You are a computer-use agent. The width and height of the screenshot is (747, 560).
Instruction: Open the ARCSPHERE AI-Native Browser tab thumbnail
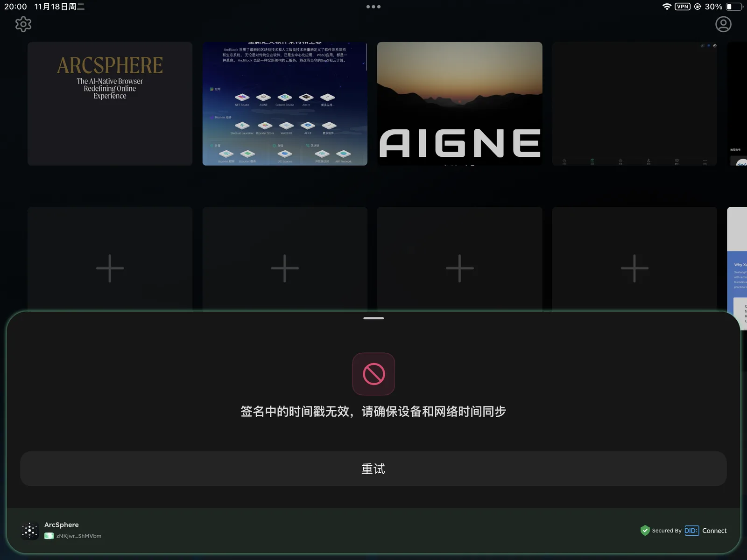pyautogui.click(x=110, y=104)
